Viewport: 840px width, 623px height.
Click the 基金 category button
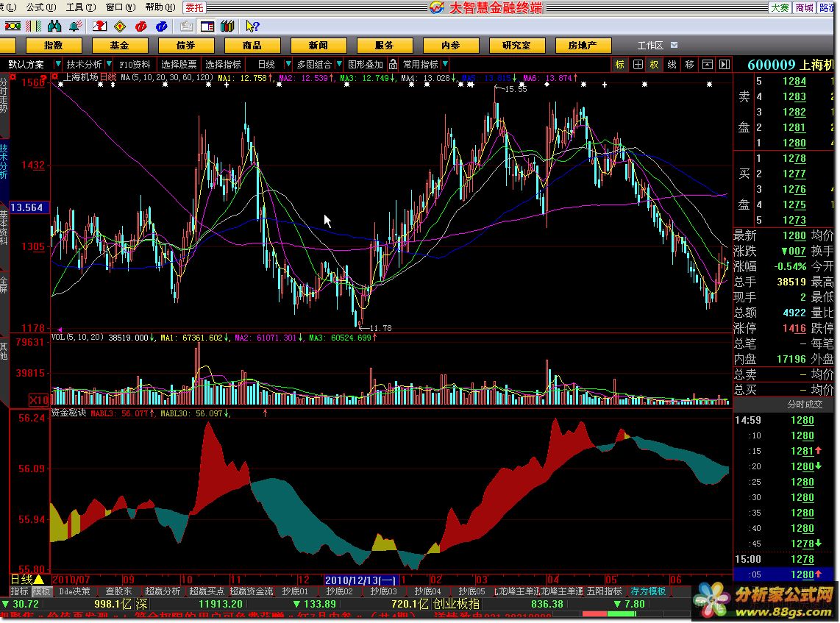(x=119, y=46)
